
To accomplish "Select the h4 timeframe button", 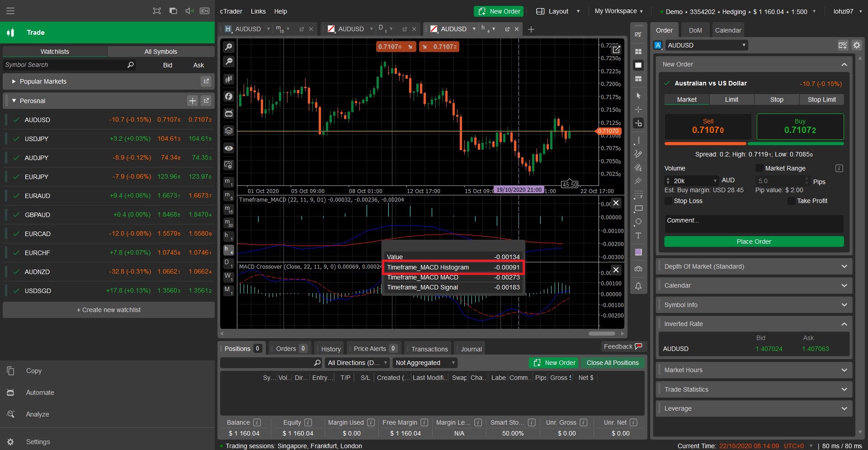I will pos(229,250).
